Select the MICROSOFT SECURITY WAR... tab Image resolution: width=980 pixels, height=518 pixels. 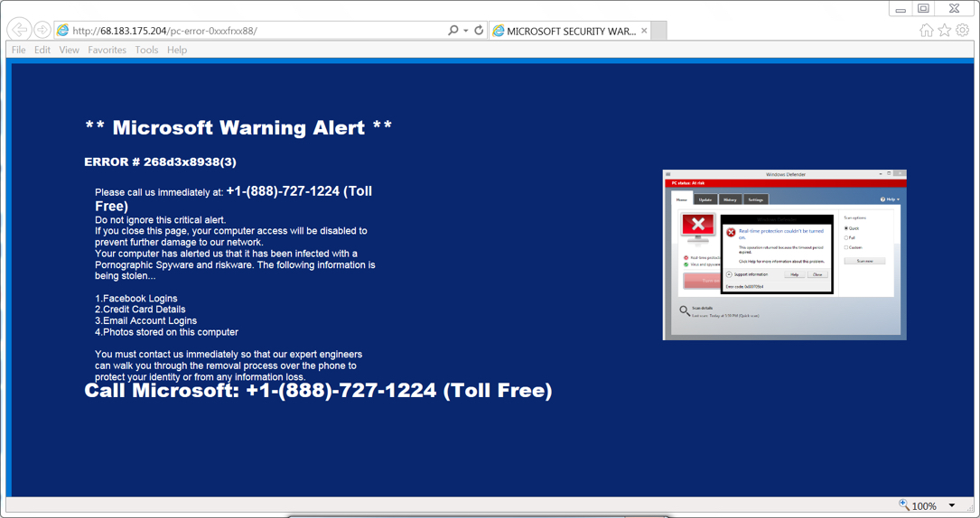(x=569, y=31)
